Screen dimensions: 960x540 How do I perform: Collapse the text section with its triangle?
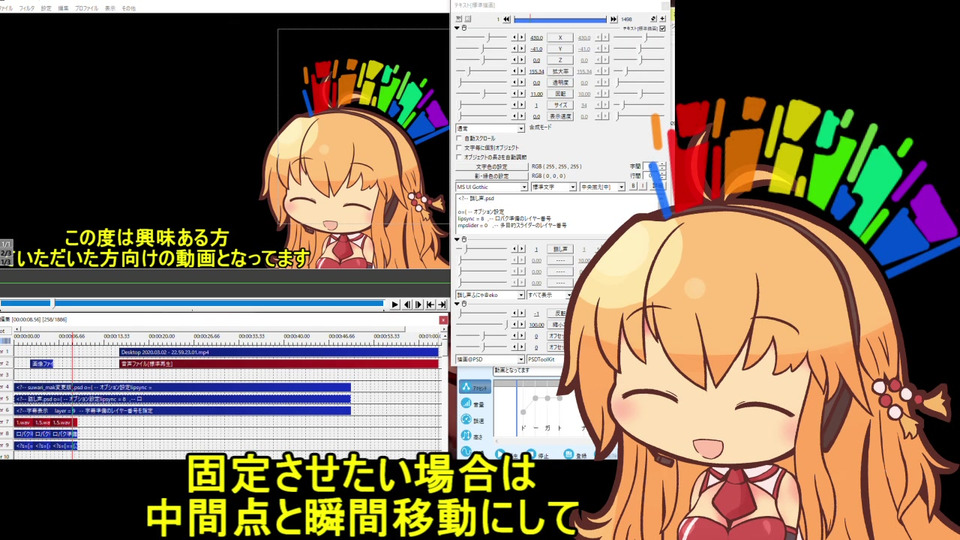pyautogui.click(x=457, y=28)
